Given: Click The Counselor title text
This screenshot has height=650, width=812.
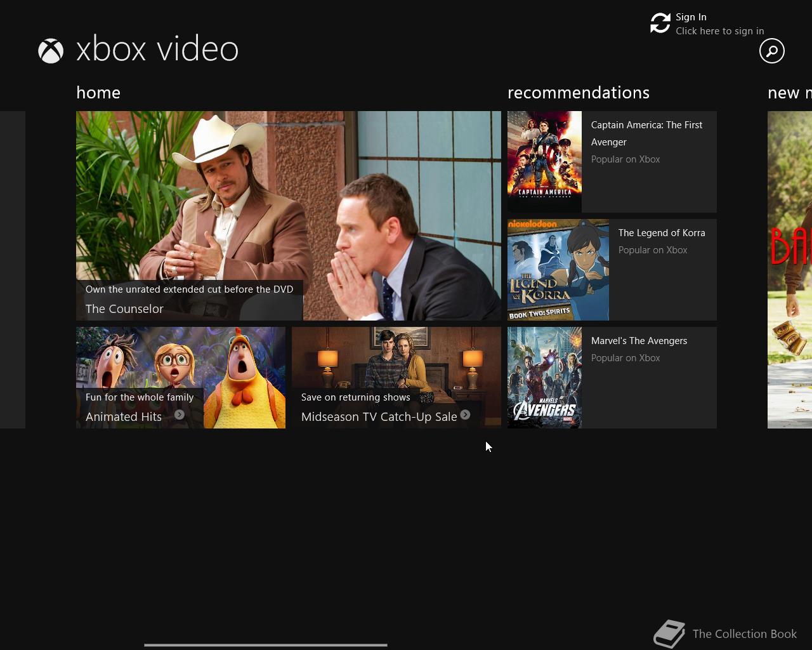Looking at the screenshot, I should (124, 308).
